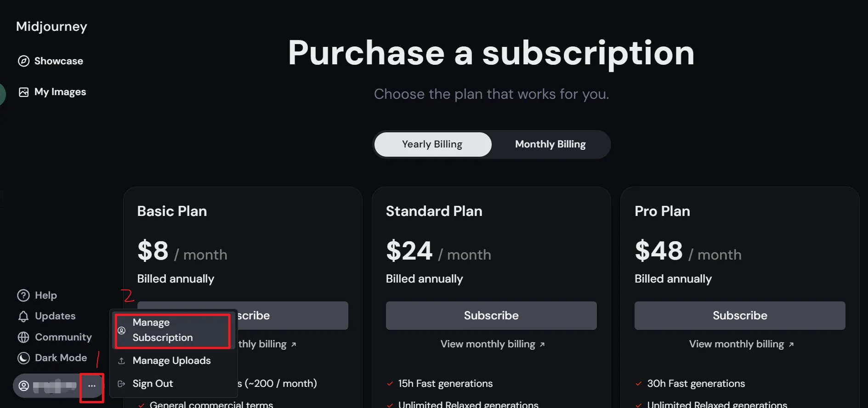
Task: Switch to Yearly Billing
Action: 432,144
